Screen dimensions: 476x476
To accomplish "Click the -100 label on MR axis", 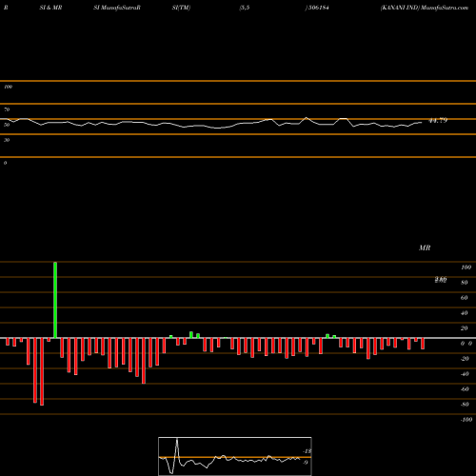I will coord(466,420).
